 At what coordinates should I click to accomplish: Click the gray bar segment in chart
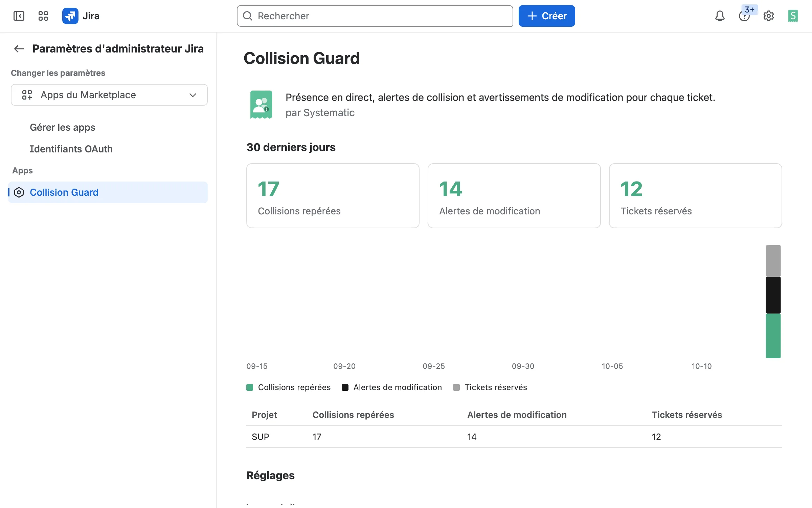pos(773,261)
